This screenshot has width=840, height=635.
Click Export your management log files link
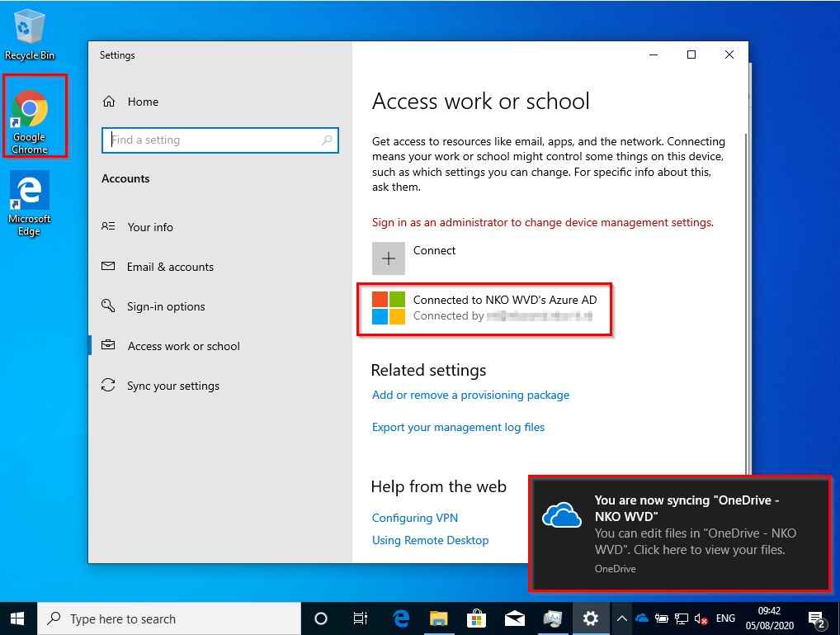458,427
